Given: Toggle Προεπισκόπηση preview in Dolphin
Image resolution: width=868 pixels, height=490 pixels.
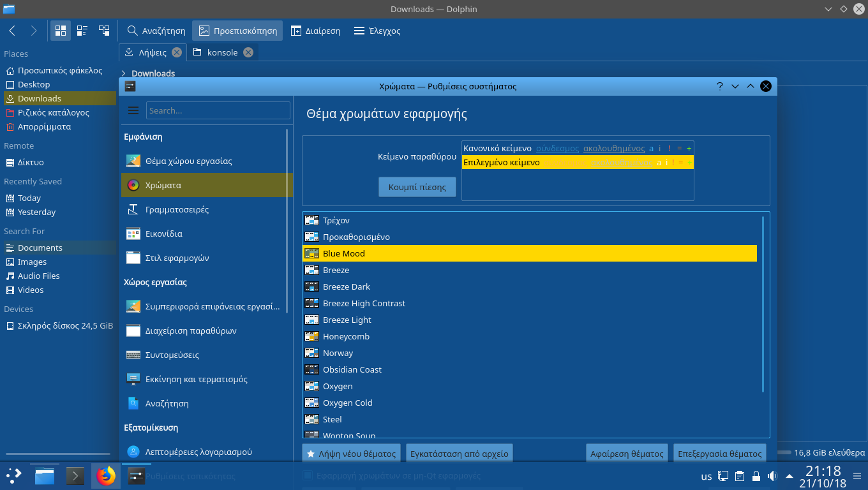Looking at the screenshot, I should point(238,31).
